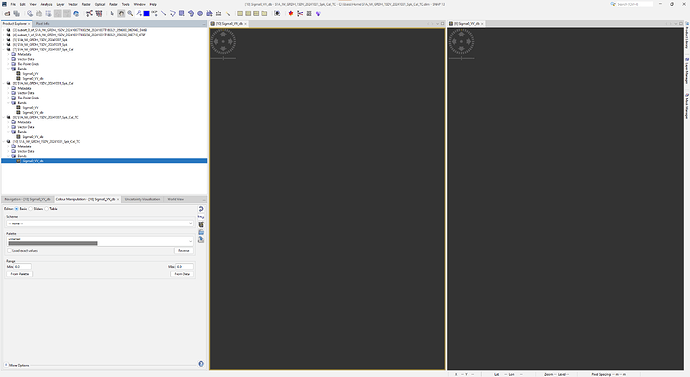This screenshot has width=690, height=377.
Task: Click the purple icon at toolbar end
Action: [x=318, y=14]
